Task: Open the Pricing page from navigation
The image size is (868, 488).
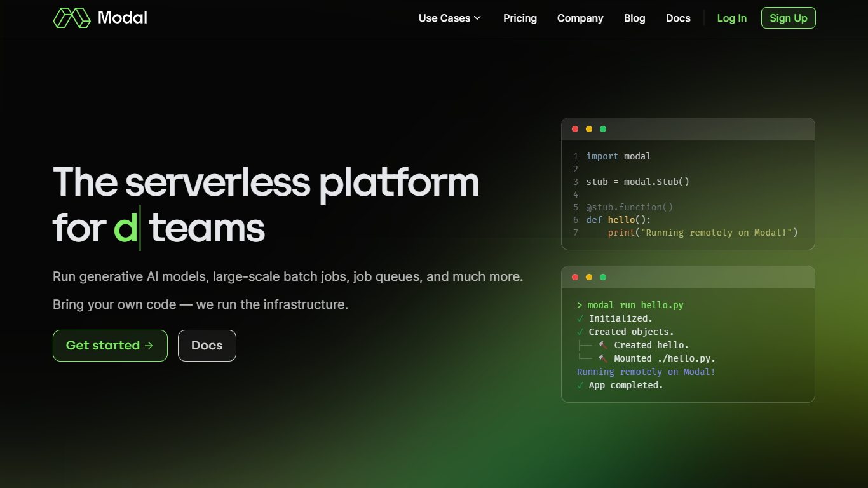Action: click(520, 18)
